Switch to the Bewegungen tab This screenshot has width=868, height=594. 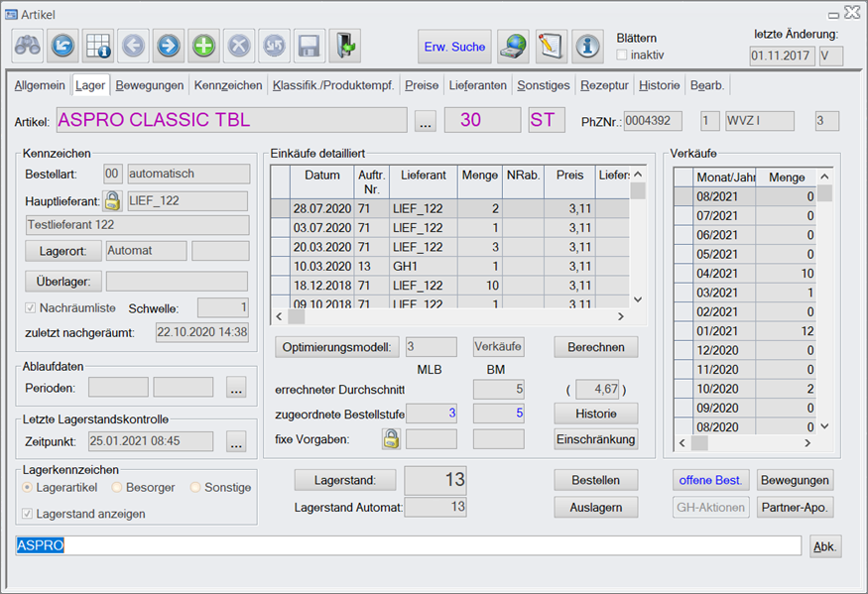[x=150, y=85]
